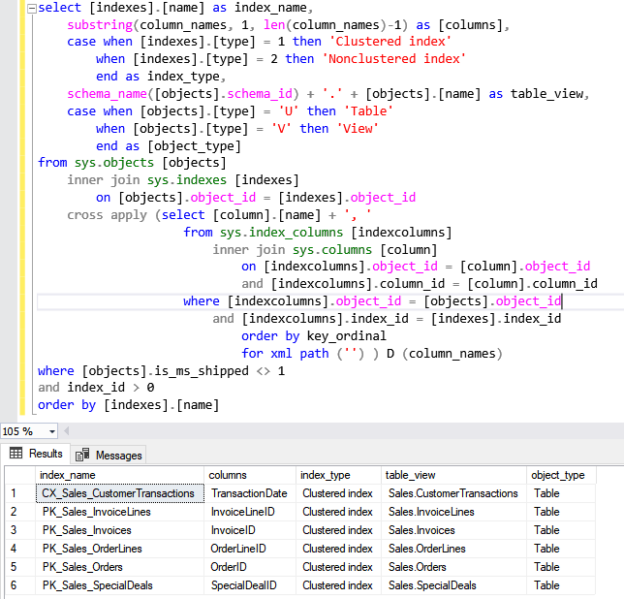The image size is (624, 599).
Task: Select cell PK_Sales_SpecialDeals
Action: click(120, 585)
